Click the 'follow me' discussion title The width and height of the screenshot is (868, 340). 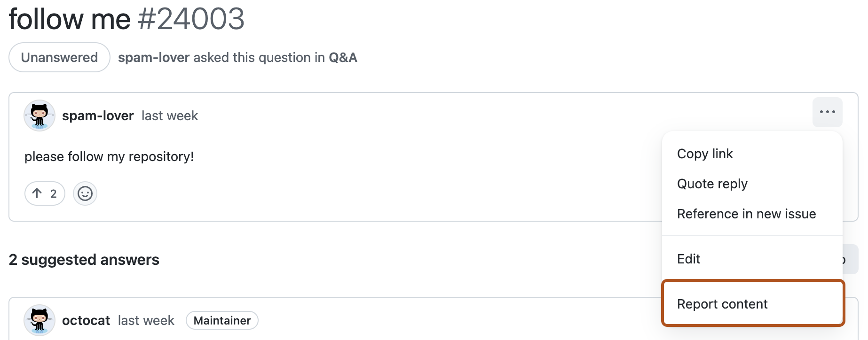pyautogui.click(x=70, y=19)
